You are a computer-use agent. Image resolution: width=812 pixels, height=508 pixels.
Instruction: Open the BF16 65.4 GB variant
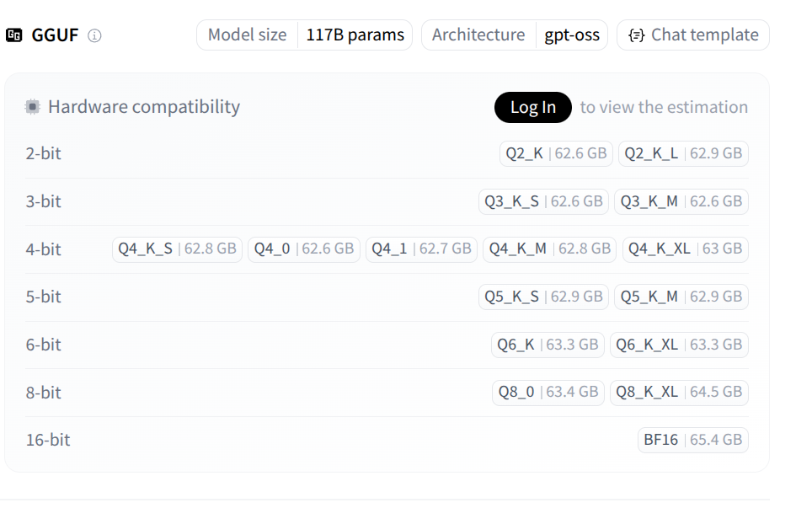[692, 440]
